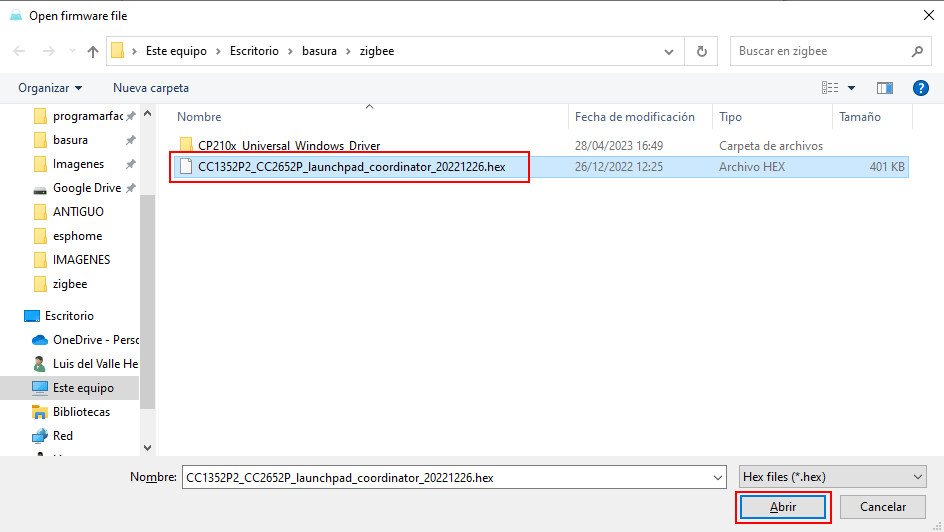The image size is (944, 532).
Task: Click the back navigation arrow
Action: pos(19,52)
